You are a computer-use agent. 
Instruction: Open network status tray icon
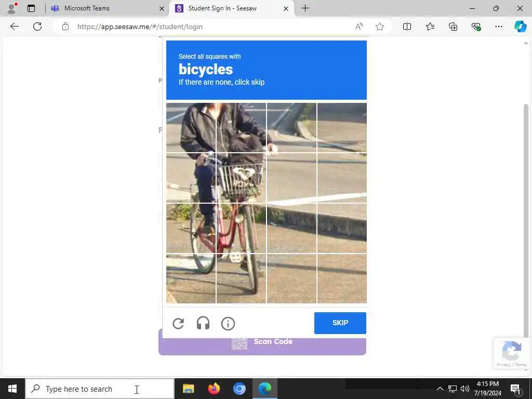point(453,389)
